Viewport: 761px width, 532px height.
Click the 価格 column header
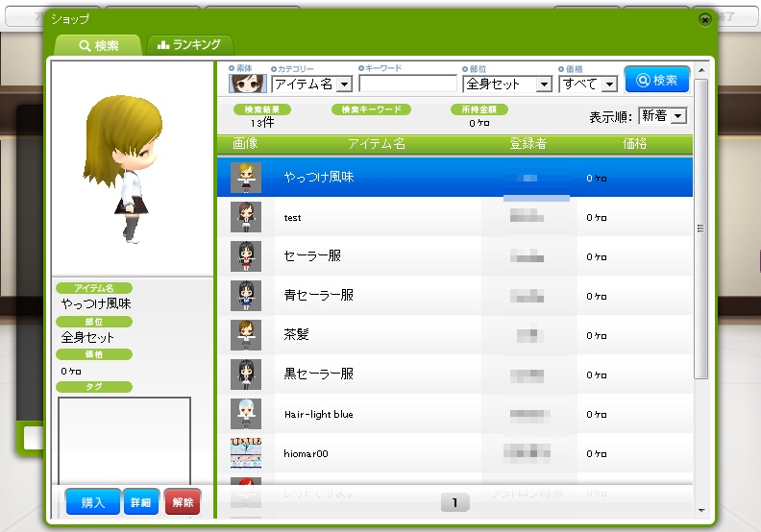tap(634, 143)
